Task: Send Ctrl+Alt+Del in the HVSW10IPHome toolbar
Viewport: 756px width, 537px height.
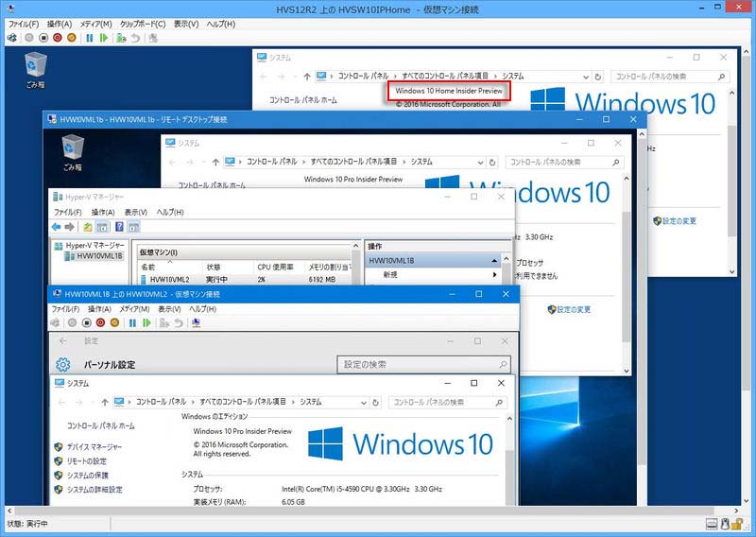Action: click(x=12, y=38)
